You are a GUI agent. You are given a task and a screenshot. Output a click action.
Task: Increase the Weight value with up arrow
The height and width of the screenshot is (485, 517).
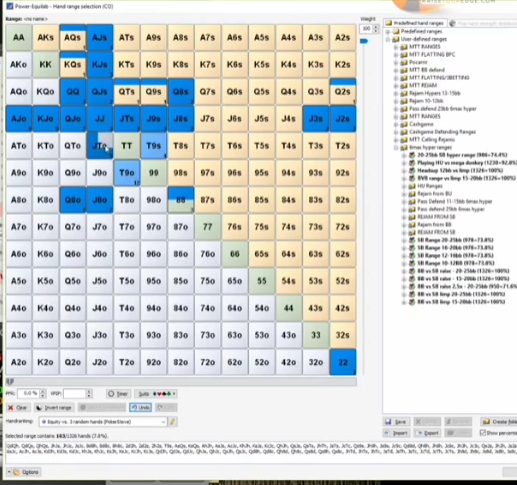[x=376, y=27]
